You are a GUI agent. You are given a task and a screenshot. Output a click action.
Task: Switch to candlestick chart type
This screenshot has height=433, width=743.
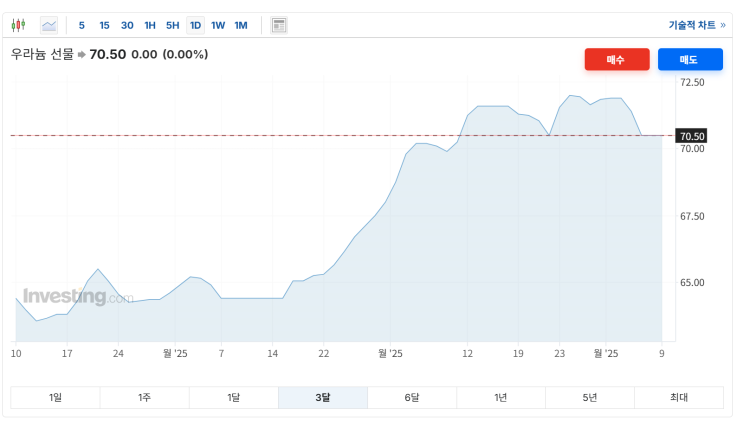(19, 25)
